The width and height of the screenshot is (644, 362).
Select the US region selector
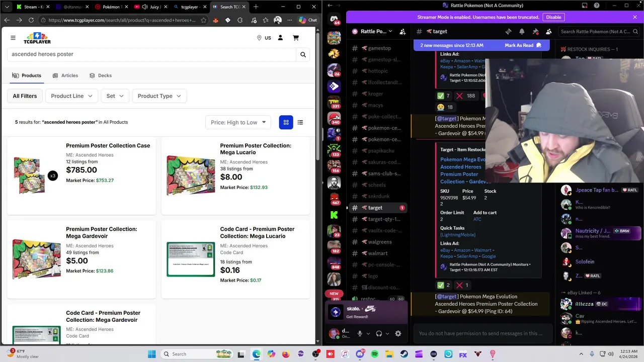click(x=264, y=38)
